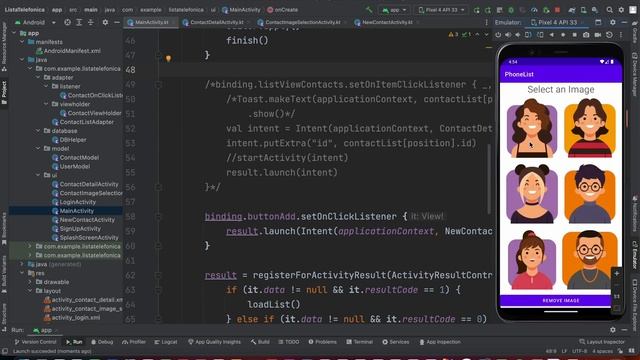
Task: Open Layout Inspector button
Action: [602, 342]
